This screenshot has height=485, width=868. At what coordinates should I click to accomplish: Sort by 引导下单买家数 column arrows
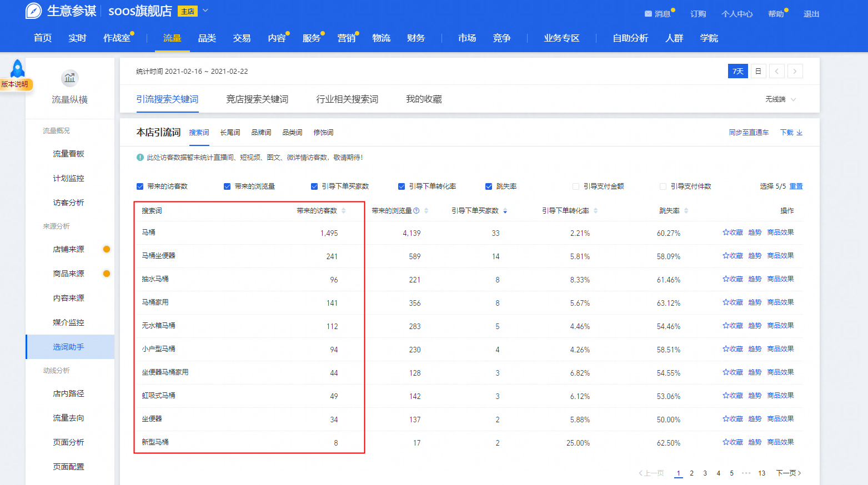click(x=505, y=211)
